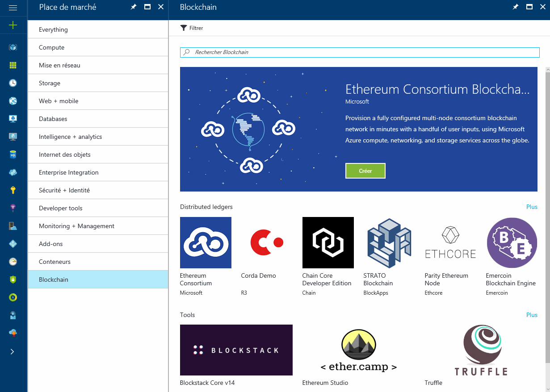Click the Rechercher Blockchain search field
The width and height of the screenshot is (550, 392).
click(360, 52)
